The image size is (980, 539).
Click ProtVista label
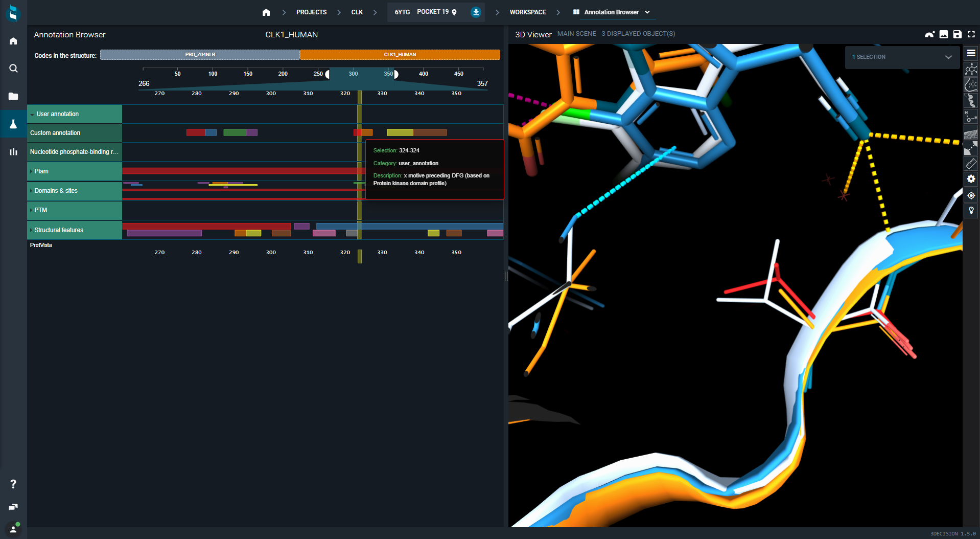41,245
